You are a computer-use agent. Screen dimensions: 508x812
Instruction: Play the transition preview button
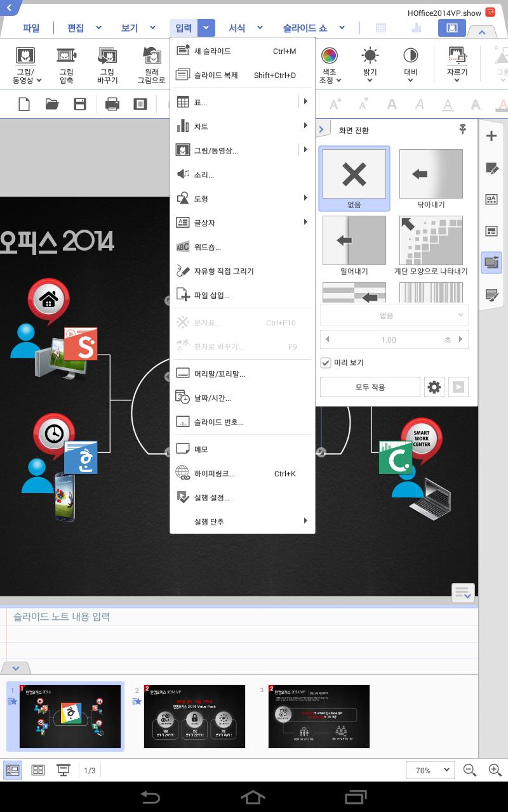click(458, 386)
